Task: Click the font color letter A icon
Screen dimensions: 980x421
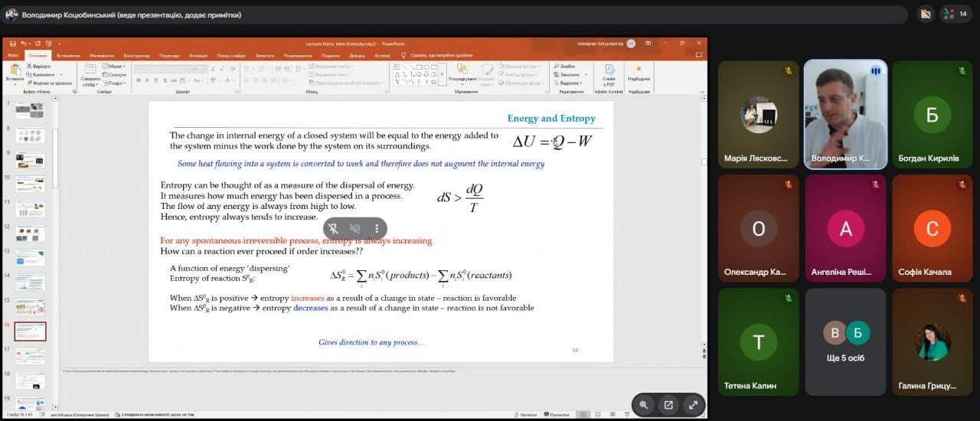Action: (228, 80)
